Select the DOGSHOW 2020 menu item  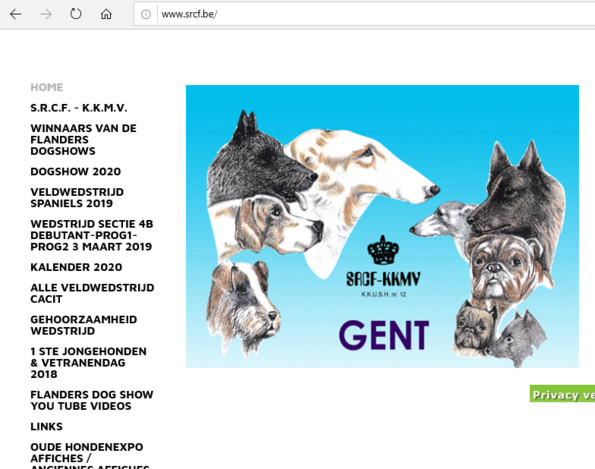click(76, 172)
